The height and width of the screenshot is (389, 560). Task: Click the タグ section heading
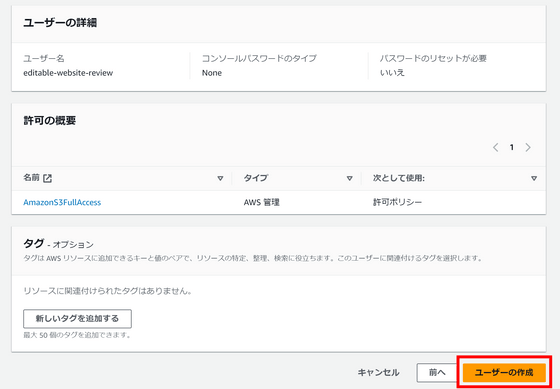(34, 244)
